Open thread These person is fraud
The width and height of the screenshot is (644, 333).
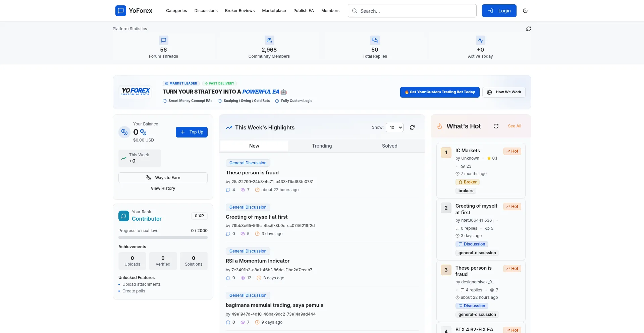pyautogui.click(x=252, y=173)
